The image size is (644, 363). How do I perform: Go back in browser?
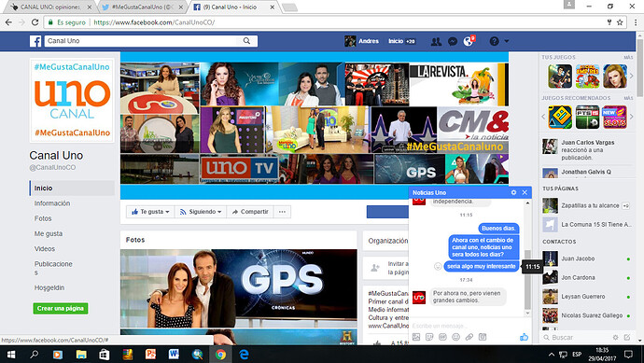tap(8, 22)
